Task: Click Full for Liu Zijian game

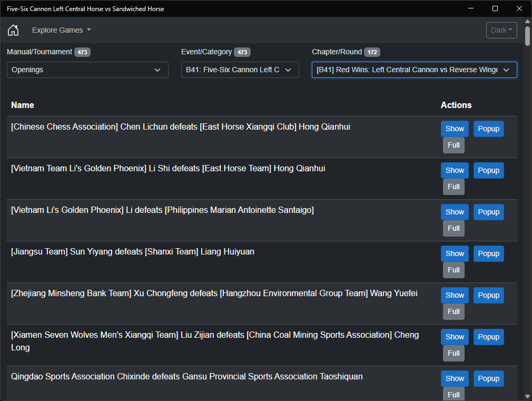Action: tap(454, 353)
